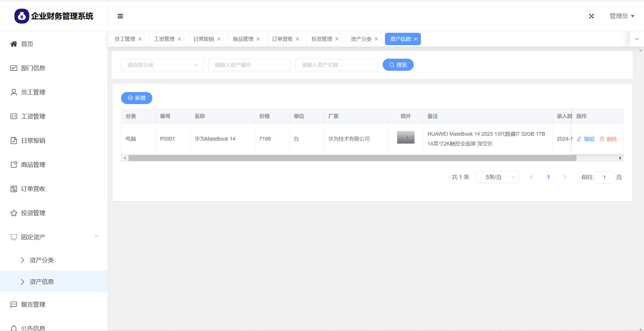Click the 新增 add button
The image size is (644, 331).
point(137,98)
